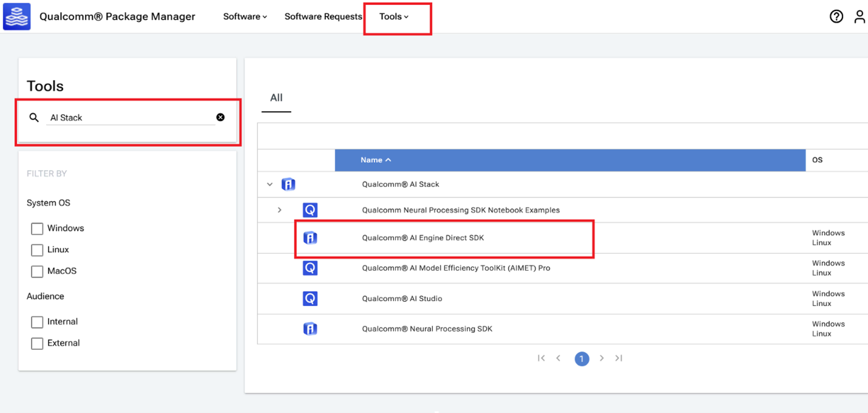Image resolution: width=868 pixels, height=413 pixels.
Task: Open the Tools menu in the header
Action: pyautogui.click(x=393, y=16)
